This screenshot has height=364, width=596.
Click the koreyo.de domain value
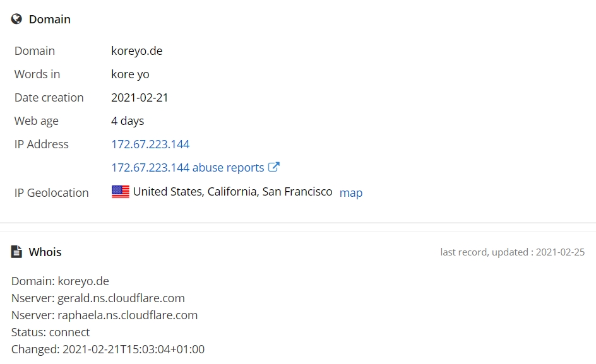pos(137,50)
